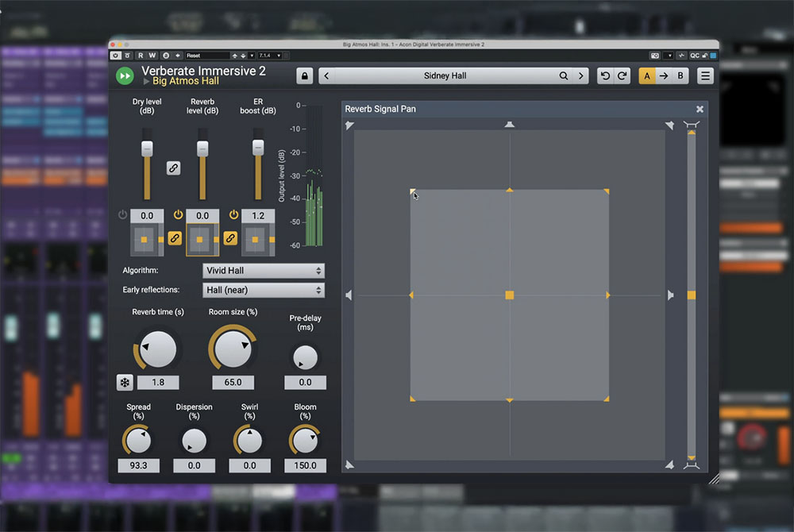Screen dimensions: 794x532
Task: Click the Reverb time 1.8 value field
Action: [x=158, y=382]
